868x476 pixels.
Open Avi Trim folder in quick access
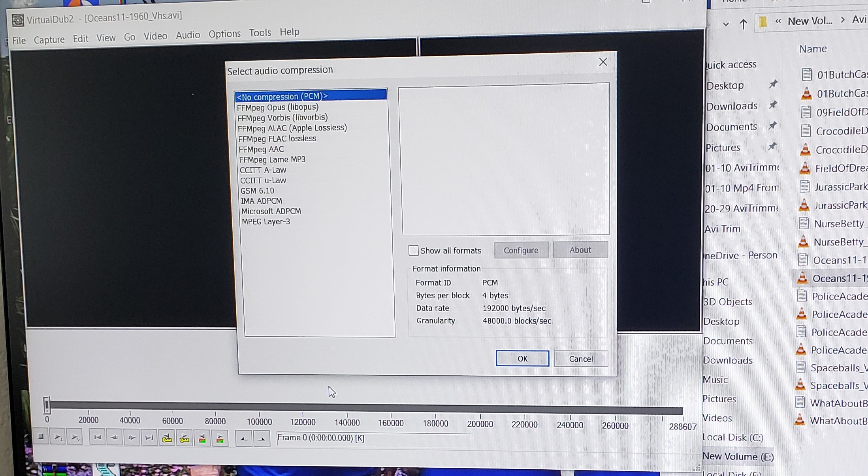[x=723, y=229]
